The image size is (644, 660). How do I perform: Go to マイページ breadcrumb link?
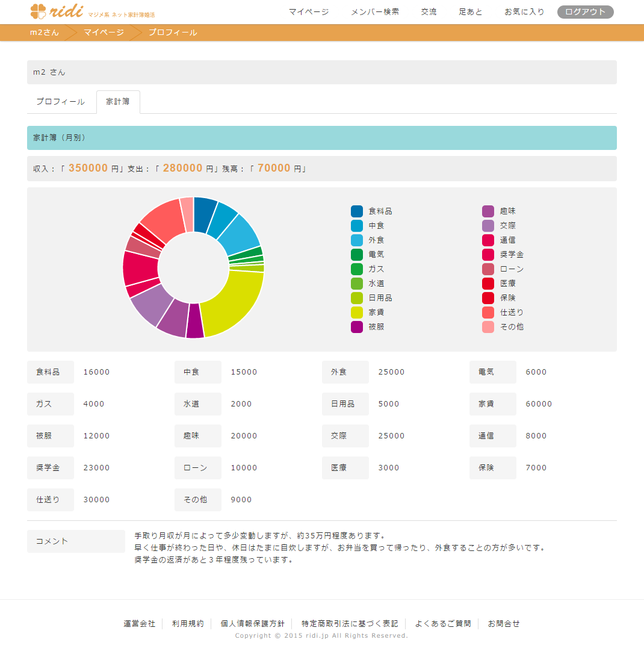pyautogui.click(x=104, y=33)
